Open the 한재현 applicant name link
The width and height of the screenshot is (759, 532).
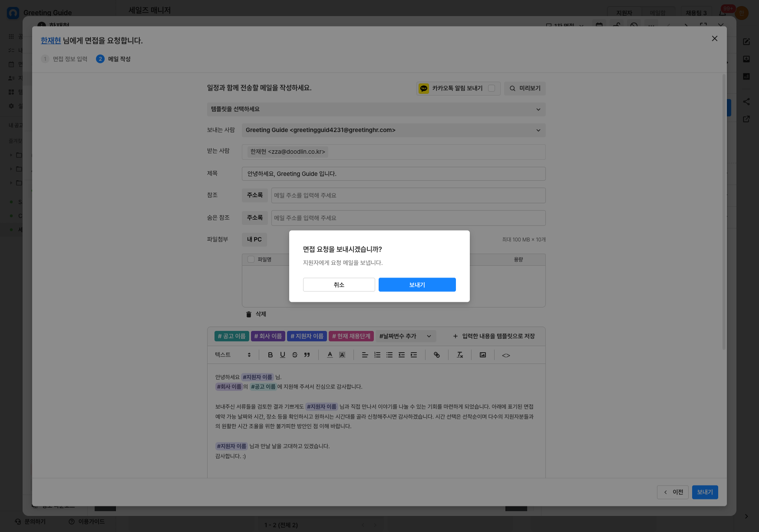click(x=51, y=40)
